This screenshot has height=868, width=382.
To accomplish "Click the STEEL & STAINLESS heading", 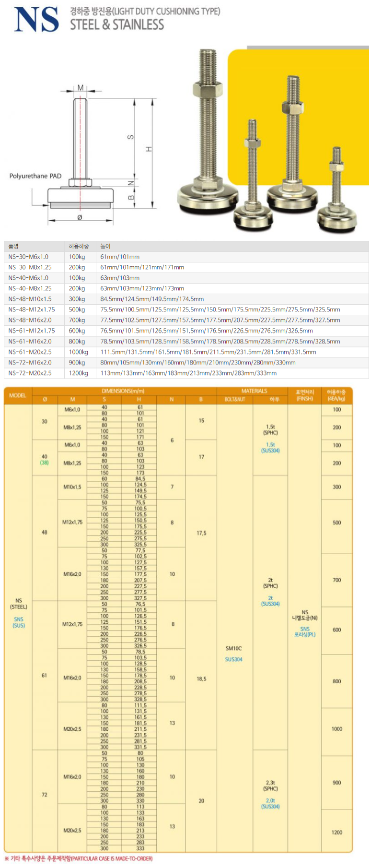I will (x=117, y=24).
